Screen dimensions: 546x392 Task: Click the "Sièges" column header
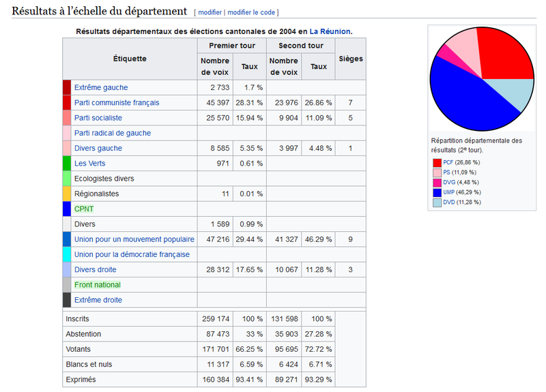(351, 59)
